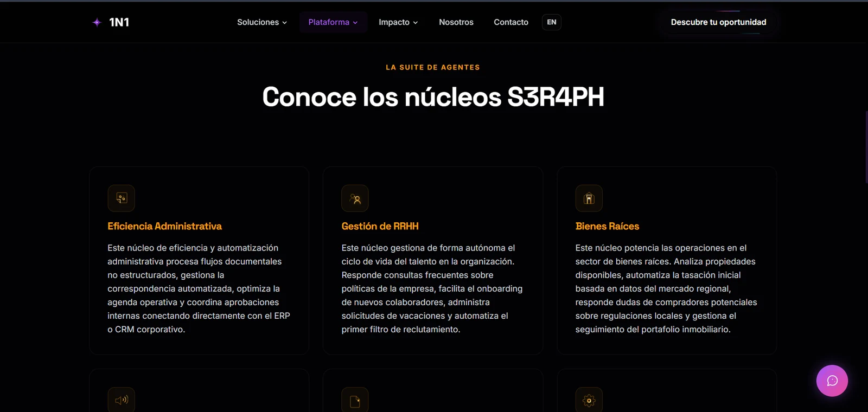This screenshot has width=868, height=412.
Task: Click the 1N1 logo star icon
Action: click(97, 22)
